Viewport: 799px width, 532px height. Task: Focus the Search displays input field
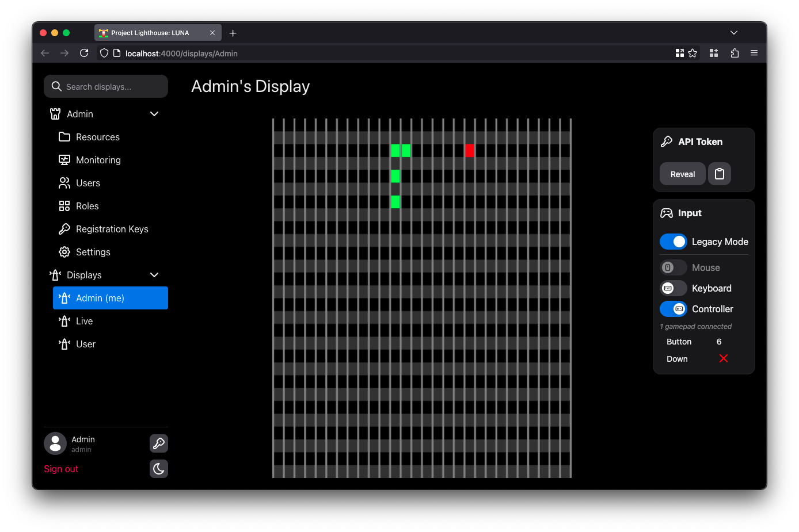(112, 87)
